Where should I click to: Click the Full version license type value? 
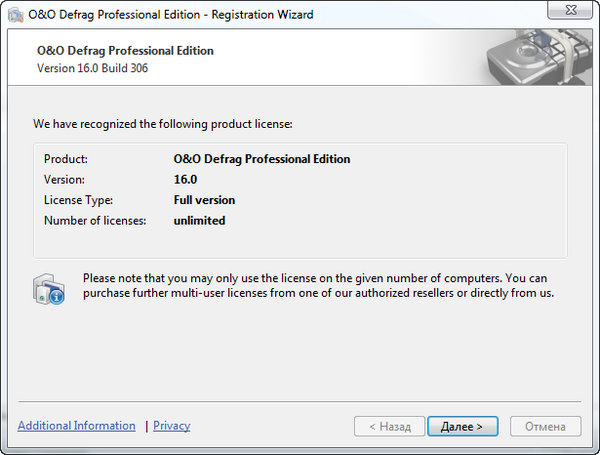pyautogui.click(x=204, y=200)
